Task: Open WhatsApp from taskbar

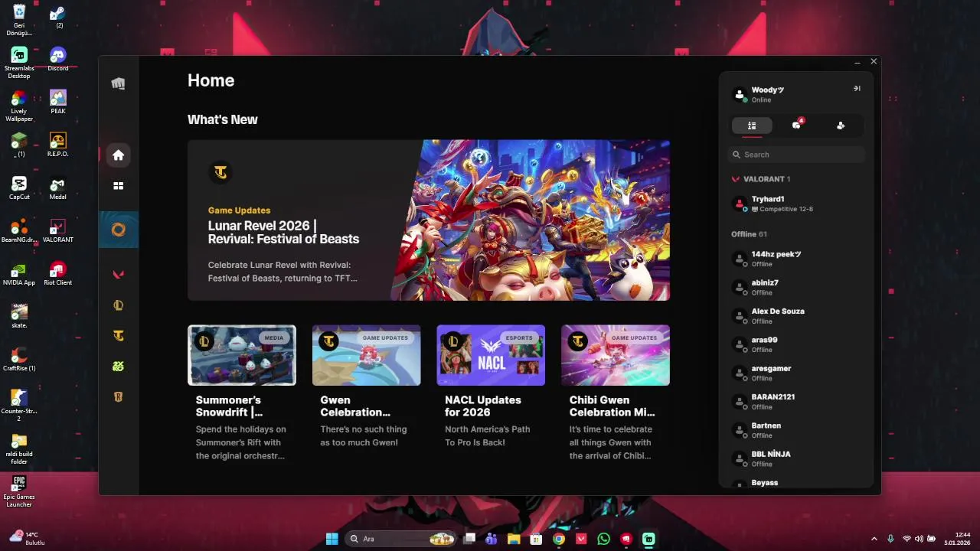Action: 603,539
